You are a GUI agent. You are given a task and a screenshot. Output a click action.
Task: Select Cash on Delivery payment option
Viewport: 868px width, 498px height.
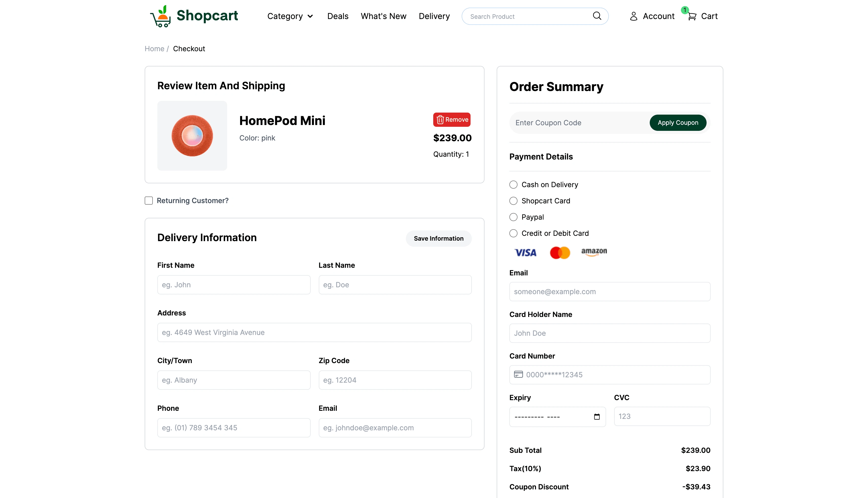(513, 185)
